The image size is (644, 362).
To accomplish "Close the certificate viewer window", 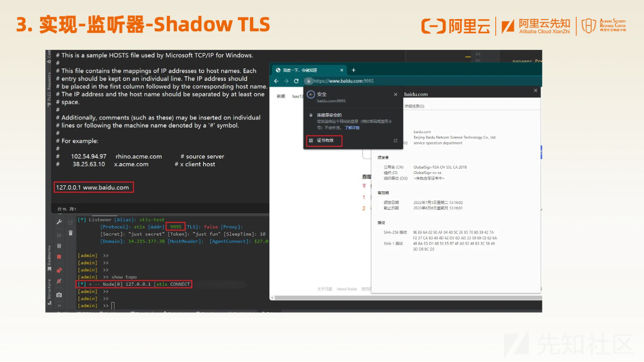I will point(536,91).
